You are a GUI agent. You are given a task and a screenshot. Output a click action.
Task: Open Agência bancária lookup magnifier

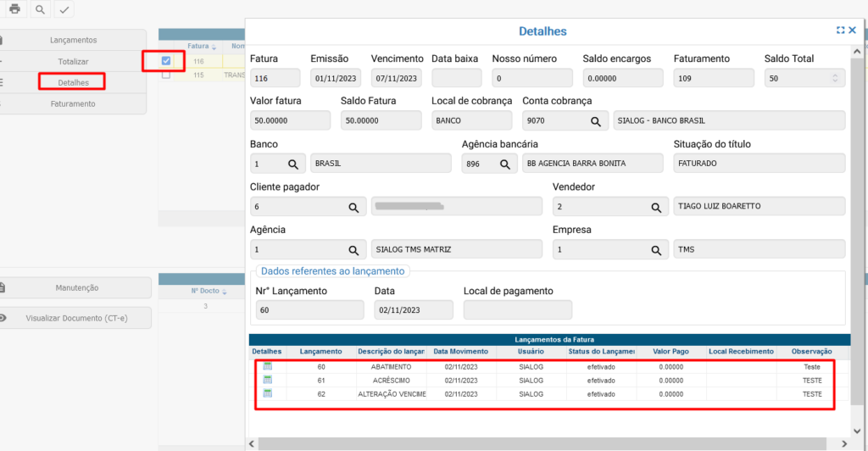click(504, 164)
